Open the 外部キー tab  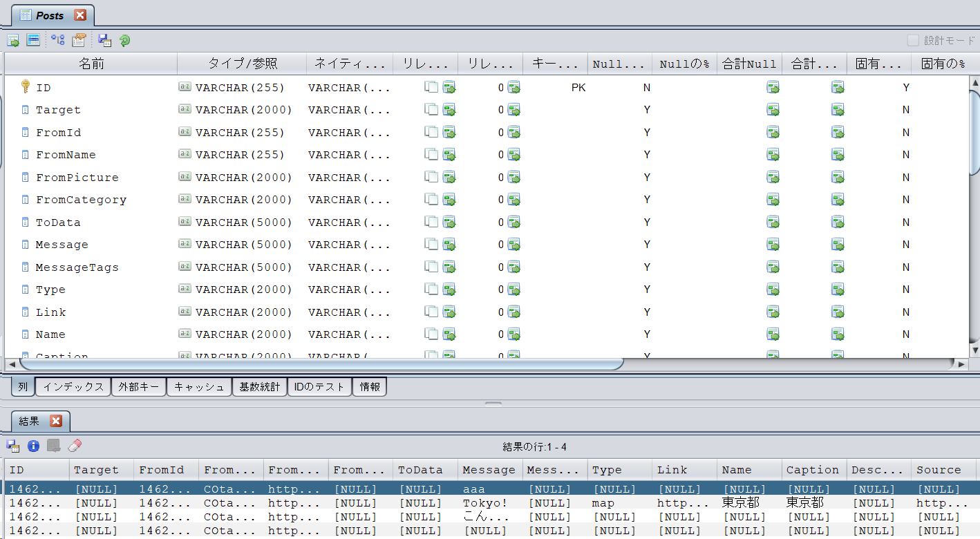pos(139,387)
